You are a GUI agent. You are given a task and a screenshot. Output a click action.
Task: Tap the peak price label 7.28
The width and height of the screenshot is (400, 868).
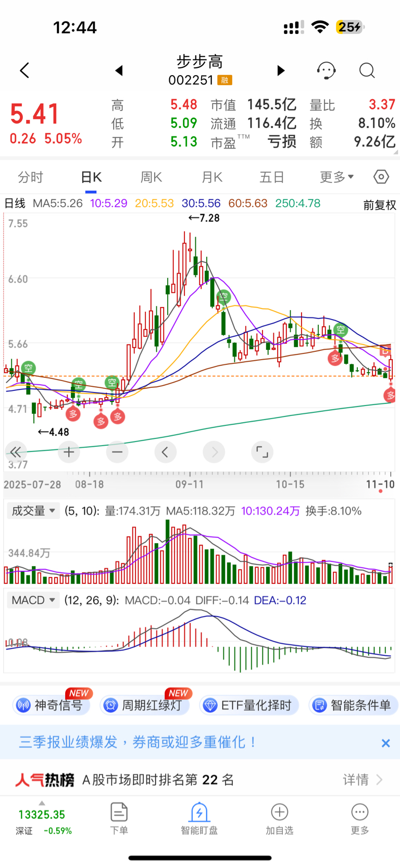pyautogui.click(x=204, y=218)
